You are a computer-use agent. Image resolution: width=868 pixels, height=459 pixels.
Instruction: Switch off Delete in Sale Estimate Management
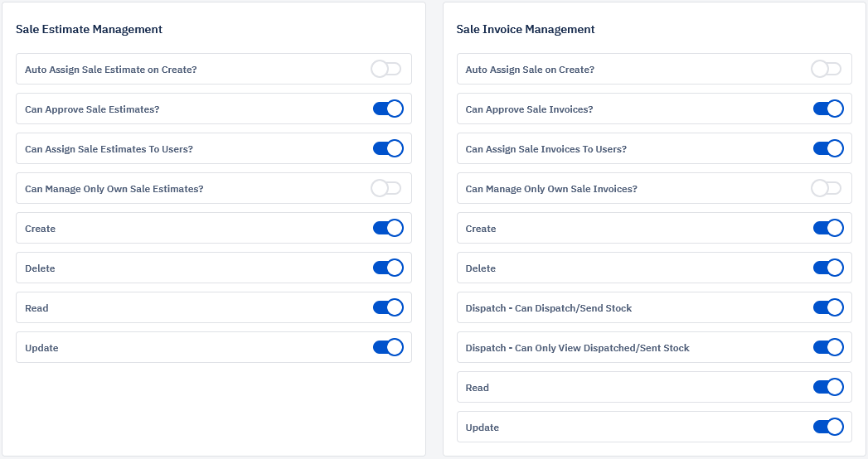pos(387,268)
